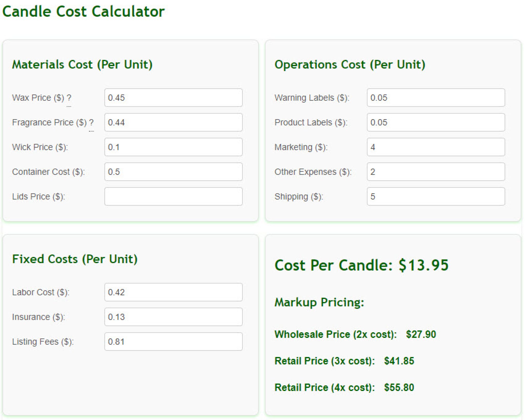Click the Product Labels field showing 0.05
Viewport: 525px width, 420px height.
[436, 123]
